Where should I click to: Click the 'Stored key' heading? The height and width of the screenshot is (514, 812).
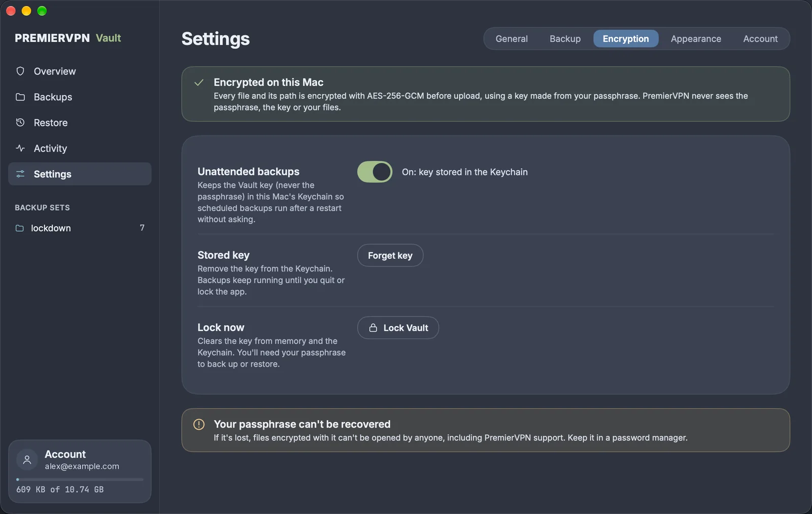(223, 255)
